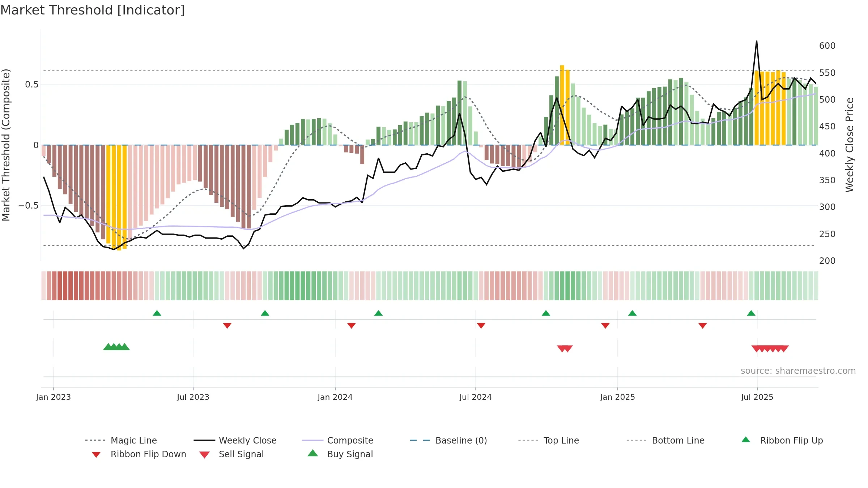Click the first ribbon flip up marker near mid-2023
This screenshot has height=488, width=868.
(157, 313)
